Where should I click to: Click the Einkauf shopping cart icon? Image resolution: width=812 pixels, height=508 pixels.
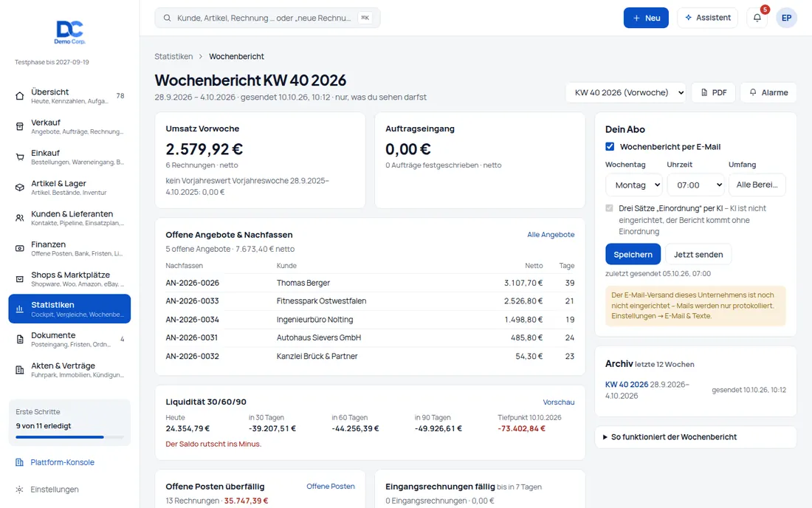click(x=20, y=157)
